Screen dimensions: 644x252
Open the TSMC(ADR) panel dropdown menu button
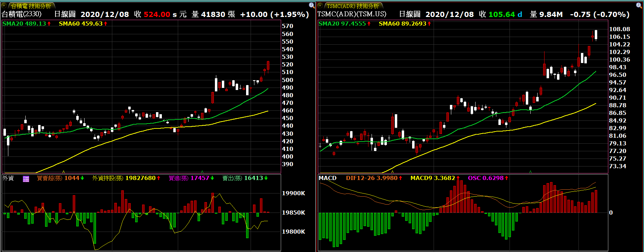click(x=321, y=6)
